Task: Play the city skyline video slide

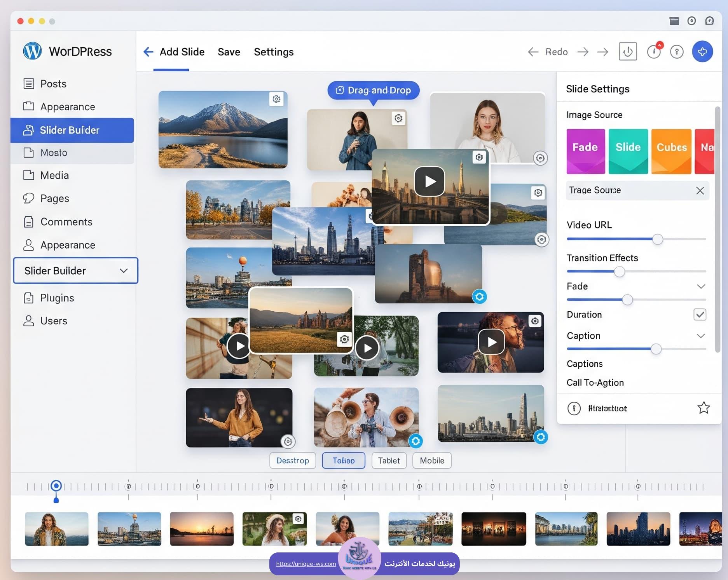Action: (429, 181)
